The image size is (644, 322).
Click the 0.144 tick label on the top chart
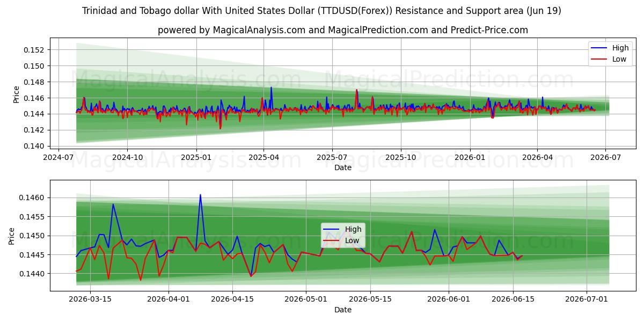pos(34,114)
